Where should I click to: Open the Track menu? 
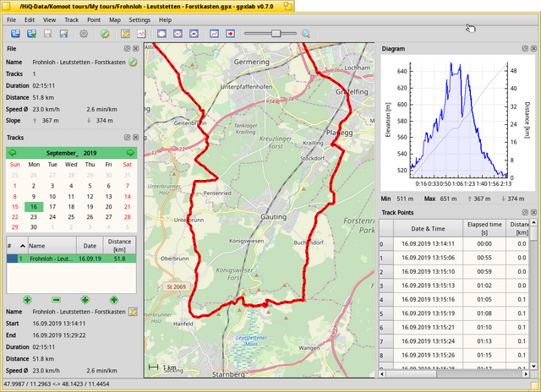tap(71, 20)
